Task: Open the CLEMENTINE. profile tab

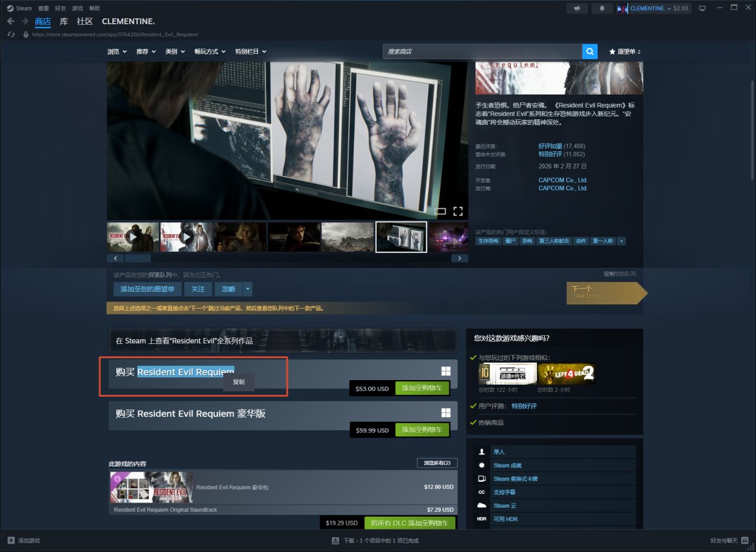Action: (128, 21)
